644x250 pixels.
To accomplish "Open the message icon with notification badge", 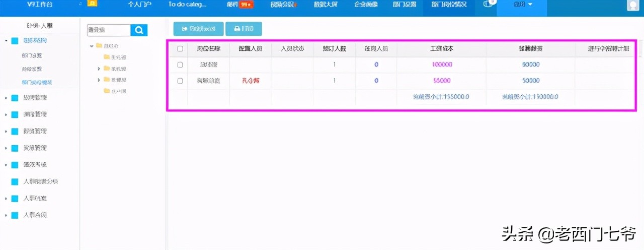I will click(x=487, y=4).
